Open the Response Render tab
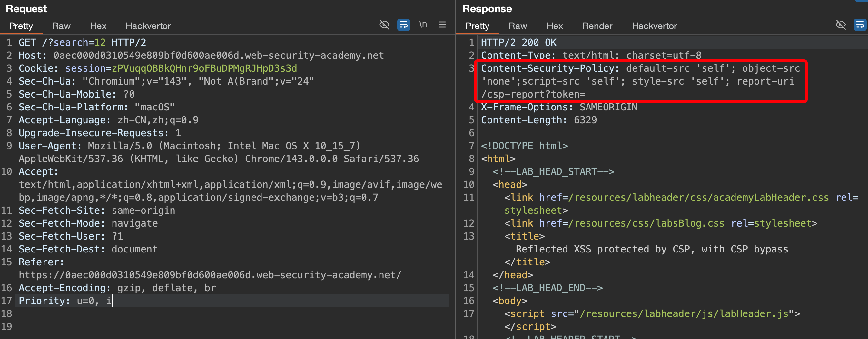 point(597,26)
